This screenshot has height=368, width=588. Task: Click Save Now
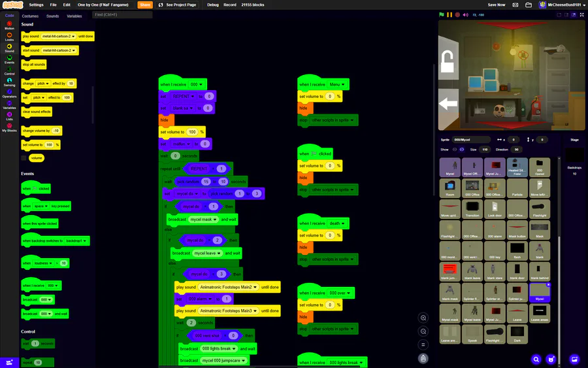coord(496,5)
